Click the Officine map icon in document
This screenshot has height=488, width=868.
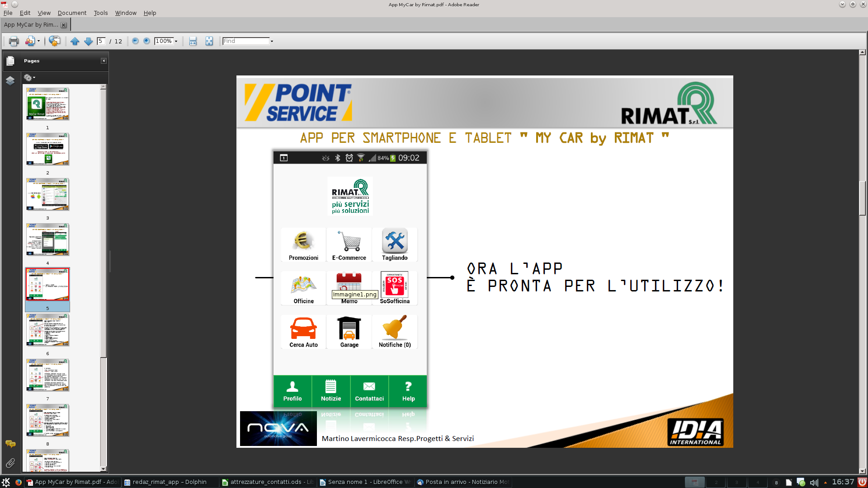click(x=303, y=288)
